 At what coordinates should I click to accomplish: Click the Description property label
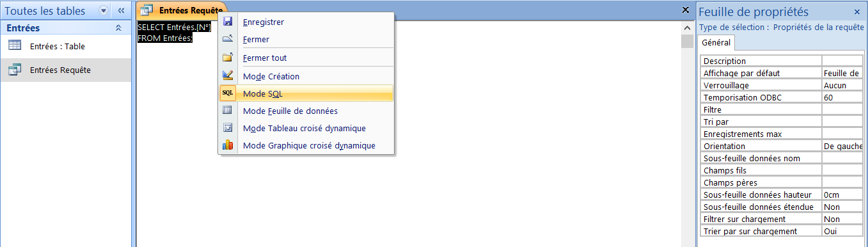coord(725,61)
